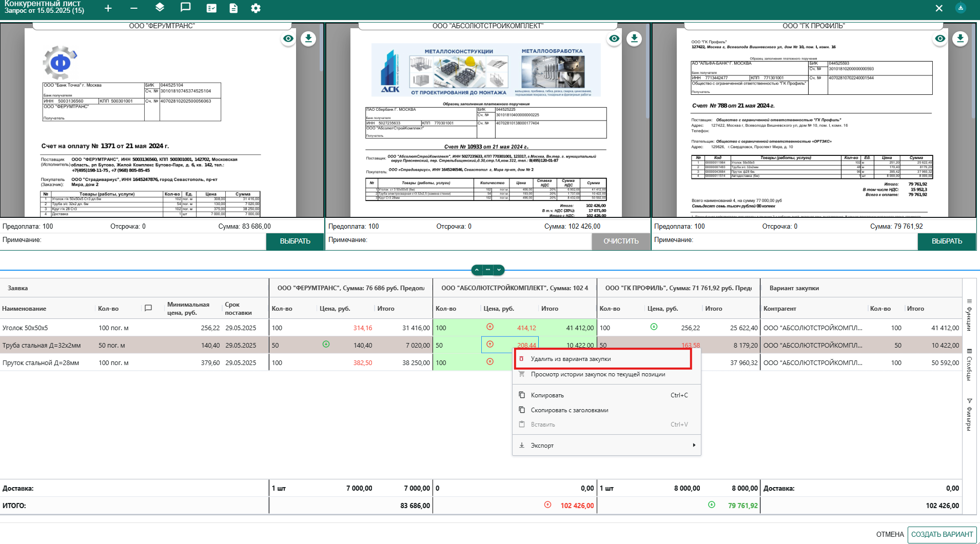Viewport: 980px width, 544px height.
Task: Open the document icon in top toolbar
Action: tap(233, 8)
